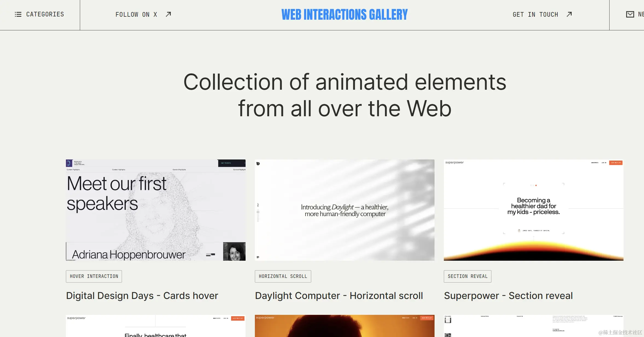
Task: Select the HORIZONTAL SCROLL tag
Action: [x=283, y=276]
